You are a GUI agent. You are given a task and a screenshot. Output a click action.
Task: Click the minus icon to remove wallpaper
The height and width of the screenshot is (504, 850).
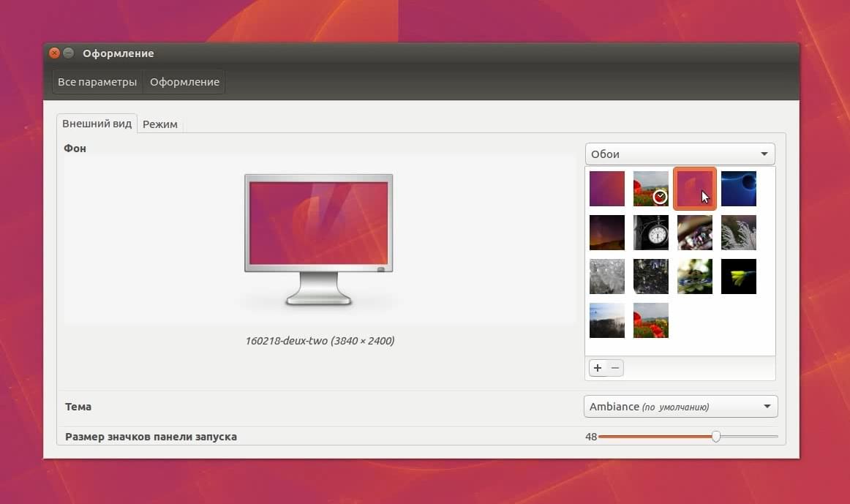click(614, 368)
